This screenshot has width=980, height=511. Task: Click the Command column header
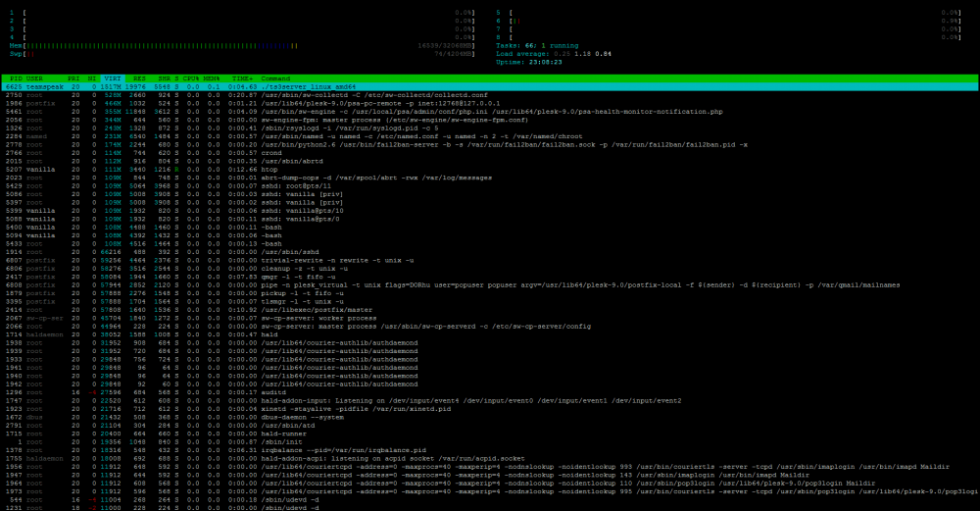tap(275, 78)
